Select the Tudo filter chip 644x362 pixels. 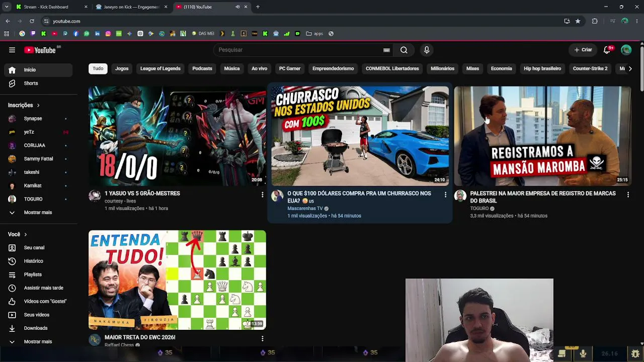point(98,68)
